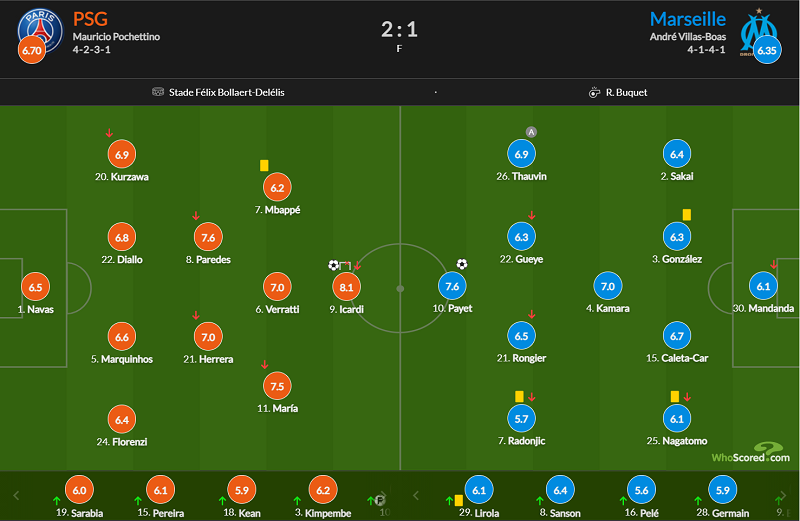Click Icardi's 8.1 rating circle

coord(346,287)
